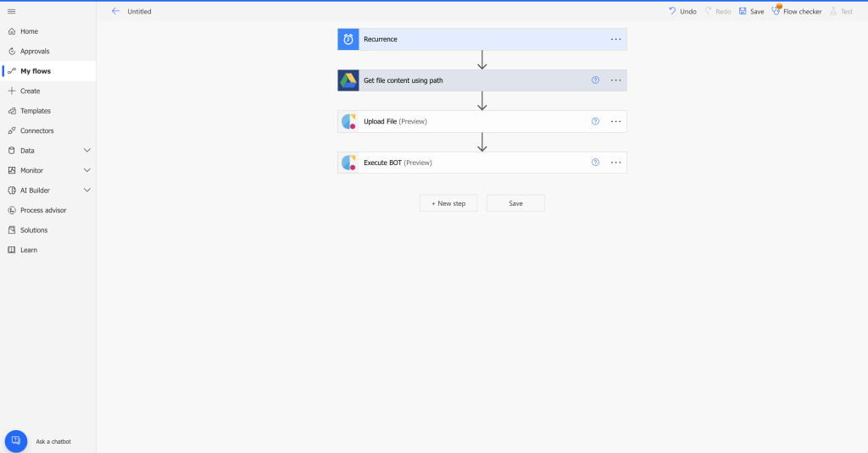Open the Ask a chatbot bubble

(x=16, y=441)
